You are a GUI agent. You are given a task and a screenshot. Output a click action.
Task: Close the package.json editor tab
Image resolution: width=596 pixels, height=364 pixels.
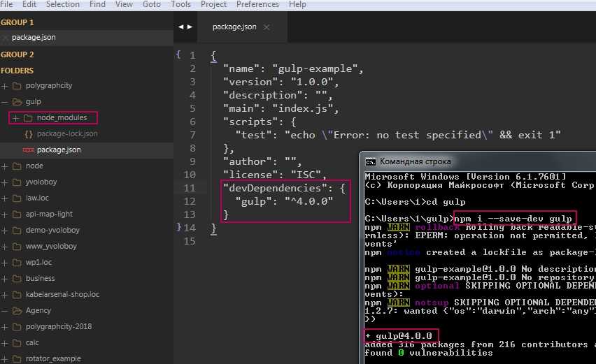tap(267, 27)
